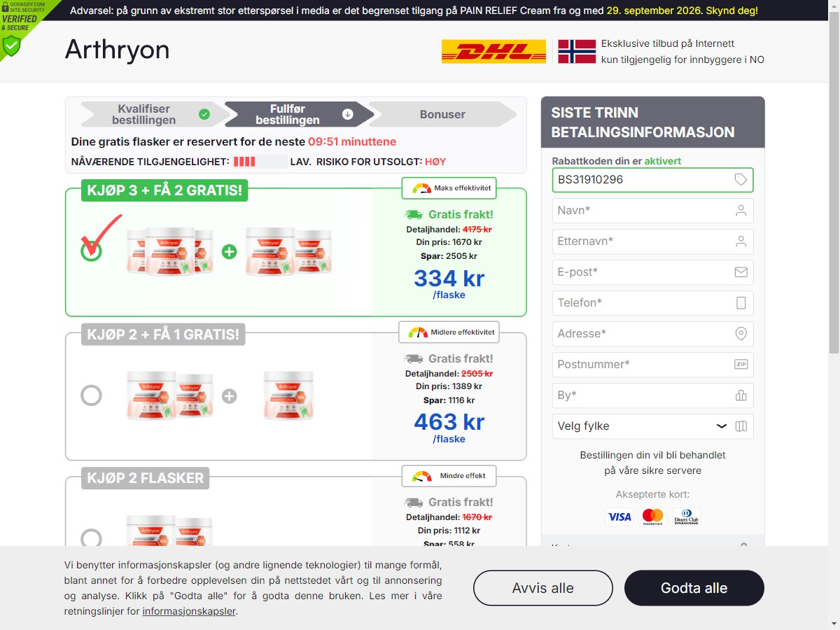
Task: Click the envelope icon in E-post field
Action: (741, 272)
